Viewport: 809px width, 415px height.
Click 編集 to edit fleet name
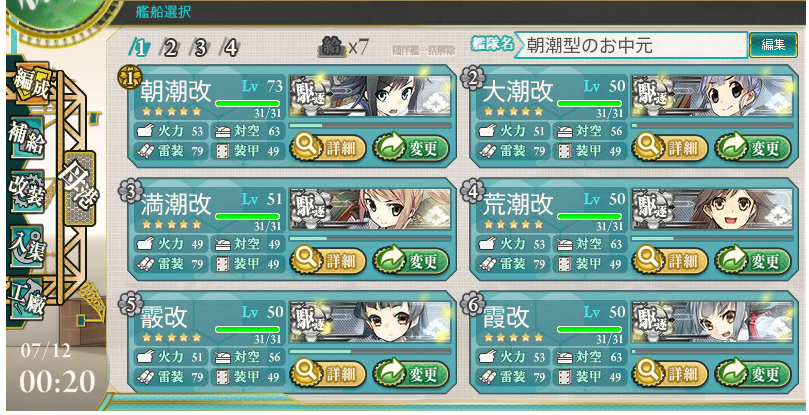click(x=772, y=45)
